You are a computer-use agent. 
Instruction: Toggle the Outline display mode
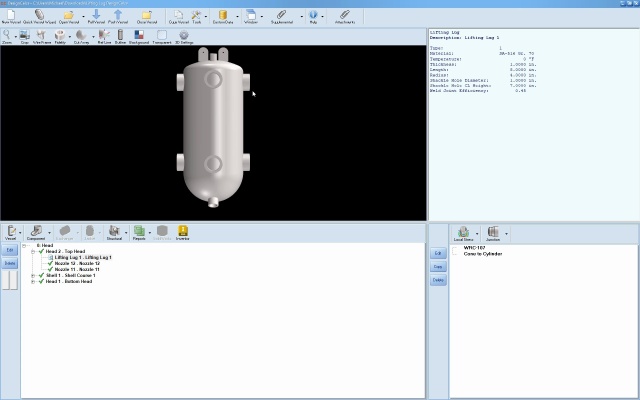120,36
